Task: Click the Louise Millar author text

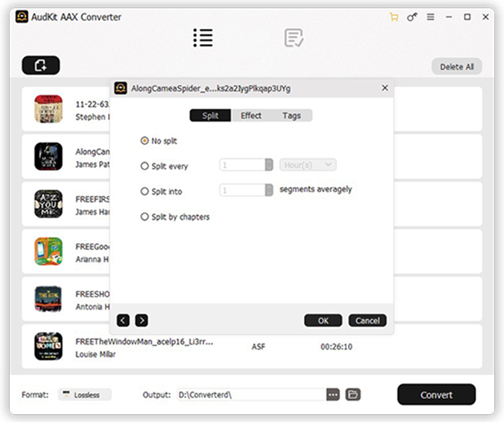Action: coord(95,354)
